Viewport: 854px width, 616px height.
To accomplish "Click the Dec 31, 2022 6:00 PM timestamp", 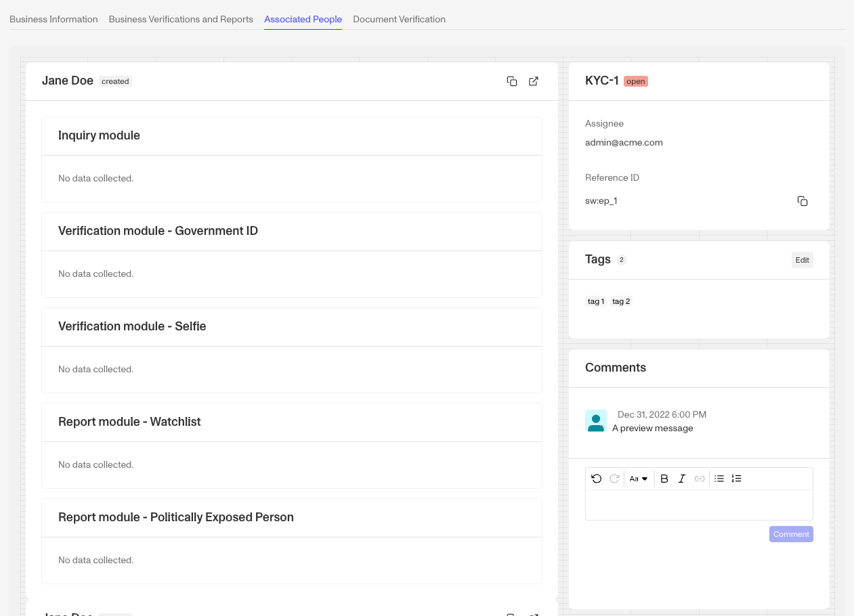I will (662, 414).
